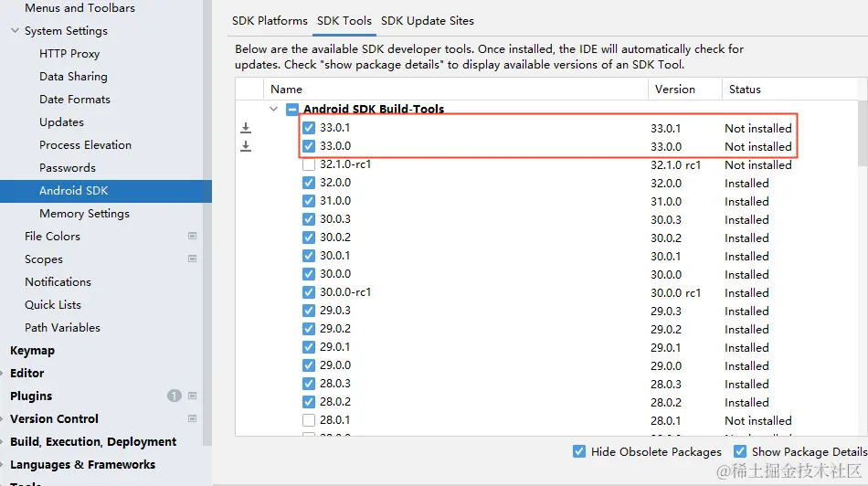Viewport: 868px width, 486px height.
Task: Uncheck the 29.0.1 build-tools checkbox
Action: (x=309, y=347)
